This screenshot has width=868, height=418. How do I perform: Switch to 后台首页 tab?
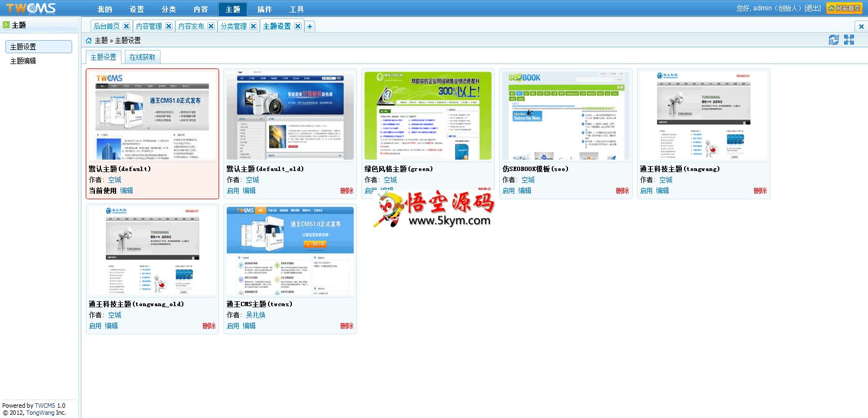(106, 26)
